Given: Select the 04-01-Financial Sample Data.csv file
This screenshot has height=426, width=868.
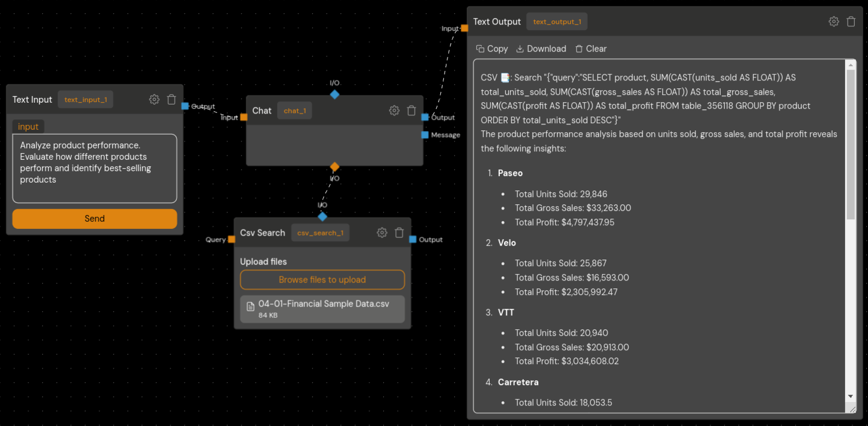Looking at the screenshot, I should click(322, 309).
